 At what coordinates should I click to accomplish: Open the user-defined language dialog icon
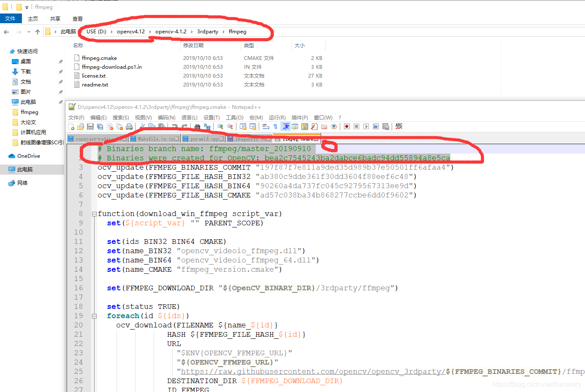click(295, 127)
